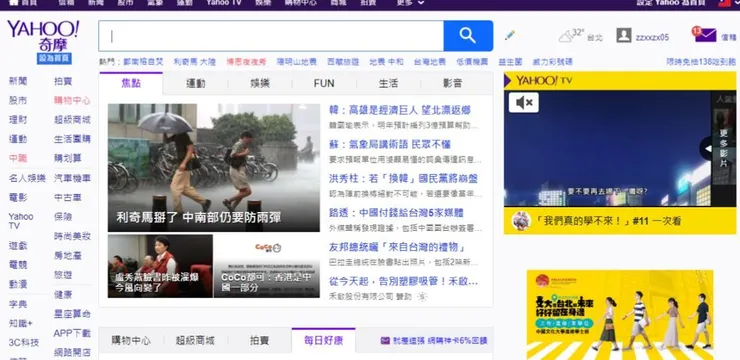Switch to the 焦點 news tab
Screen dimensions: 740x360
click(x=131, y=84)
